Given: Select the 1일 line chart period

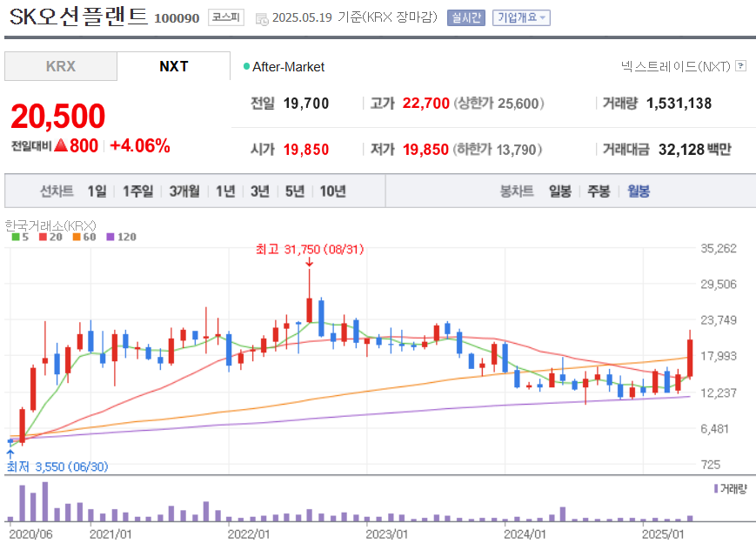Looking at the screenshot, I should pyautogui.click(x=97, y=191).
